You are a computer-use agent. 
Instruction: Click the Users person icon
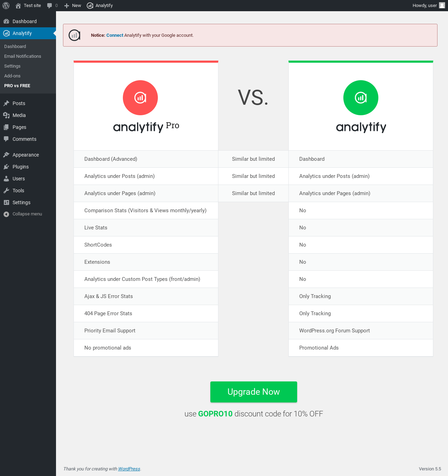pos(6,179)
